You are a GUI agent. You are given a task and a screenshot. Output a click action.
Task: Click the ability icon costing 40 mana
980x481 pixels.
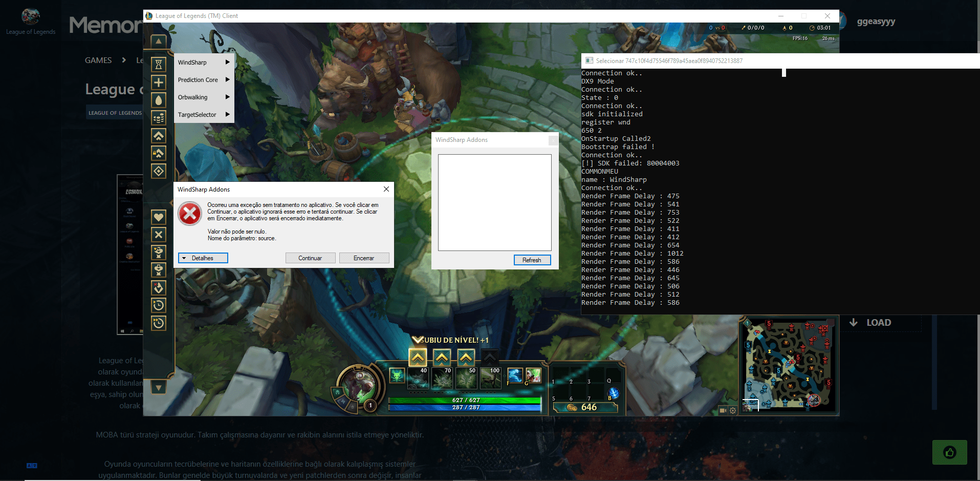pyautogui.click(x=418, y=379)
